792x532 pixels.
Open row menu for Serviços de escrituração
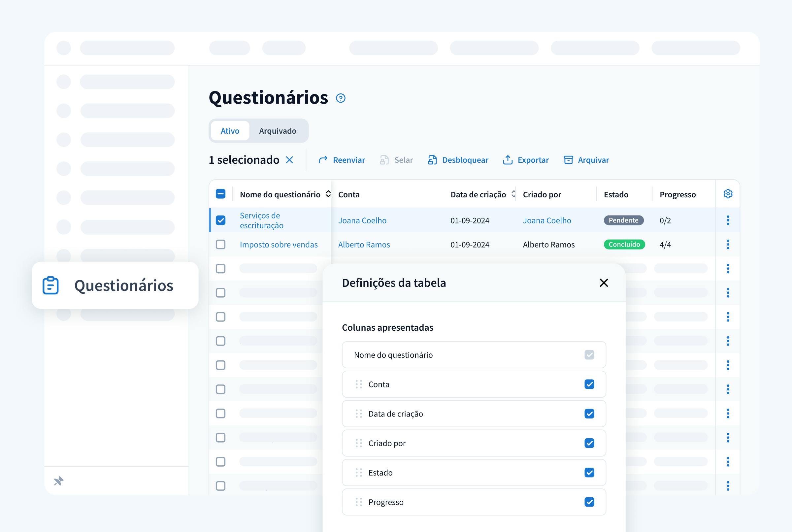(x=728, y=220)
